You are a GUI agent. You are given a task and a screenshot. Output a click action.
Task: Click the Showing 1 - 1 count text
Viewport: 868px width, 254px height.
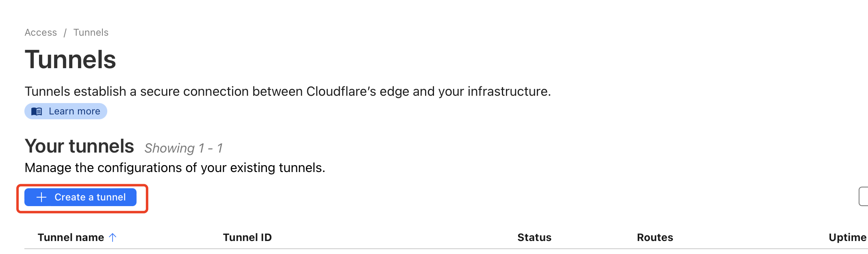coord(183,148)
